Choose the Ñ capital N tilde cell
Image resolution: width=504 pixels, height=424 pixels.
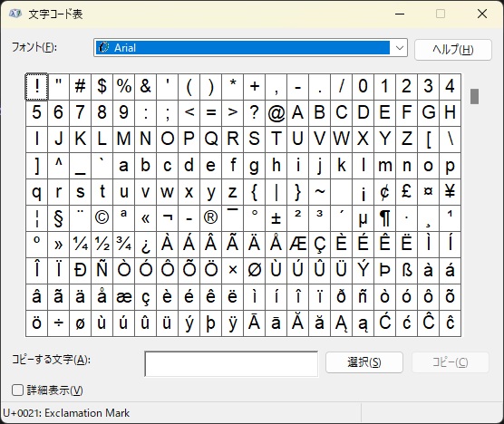pos(102,271)
